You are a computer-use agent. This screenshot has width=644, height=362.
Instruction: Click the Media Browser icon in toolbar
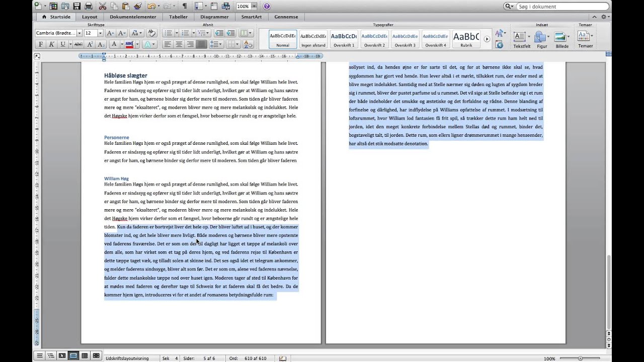(225, 6)
